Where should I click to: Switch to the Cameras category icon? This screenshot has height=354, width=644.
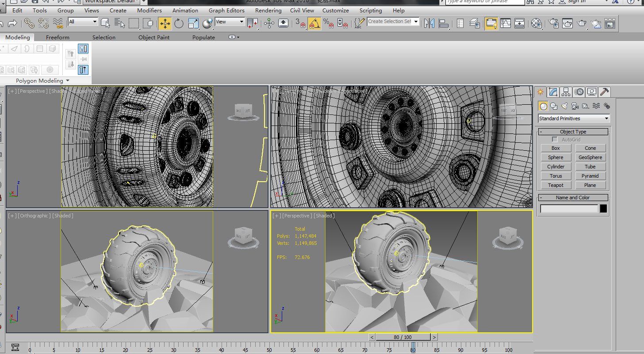tap(575, 106)
